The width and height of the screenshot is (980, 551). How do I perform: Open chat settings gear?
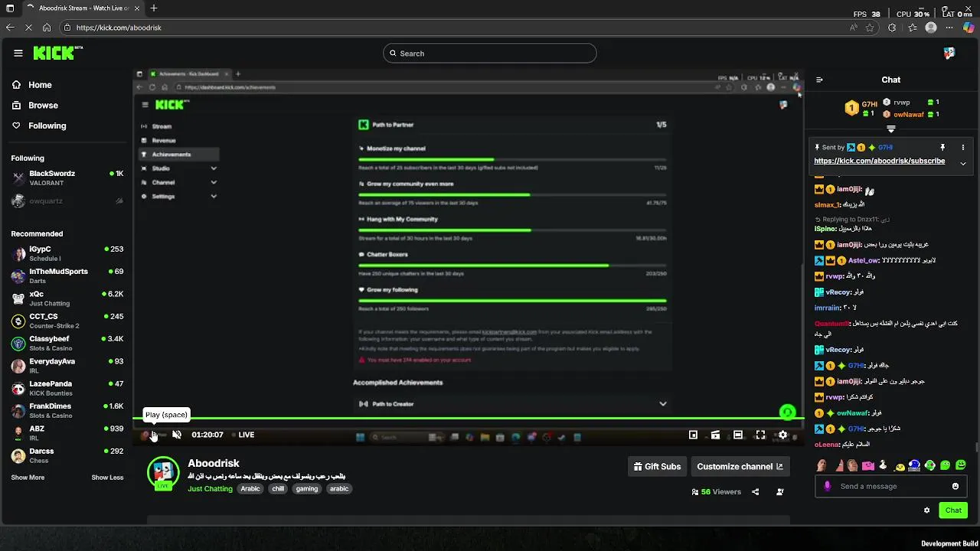(x=926, y=510)
